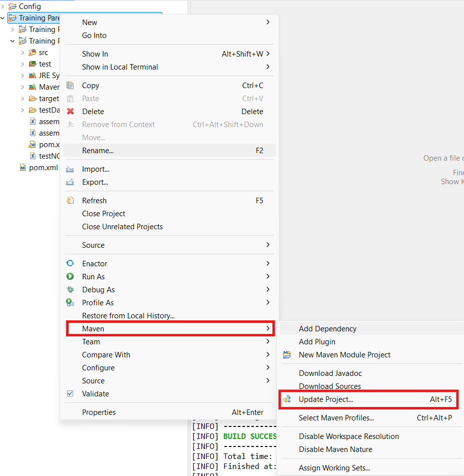Click the Enactor icon
The height and width of the screenshot is (476, 464).
(x=70, y=263)
